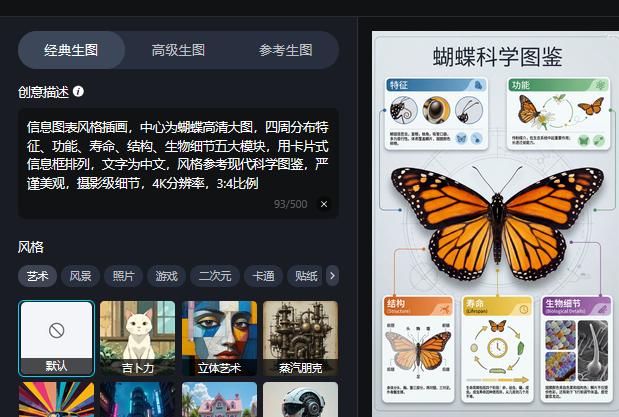The image size is (619, 417).
Task: Select the 默认 no-style icon tile
Action: (56, 338)
